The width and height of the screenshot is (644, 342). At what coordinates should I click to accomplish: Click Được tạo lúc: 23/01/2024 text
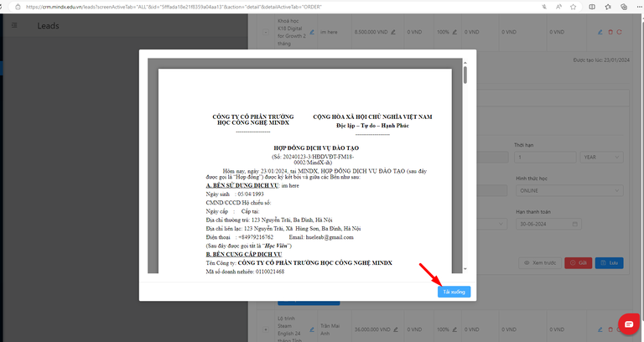[601, 60]
